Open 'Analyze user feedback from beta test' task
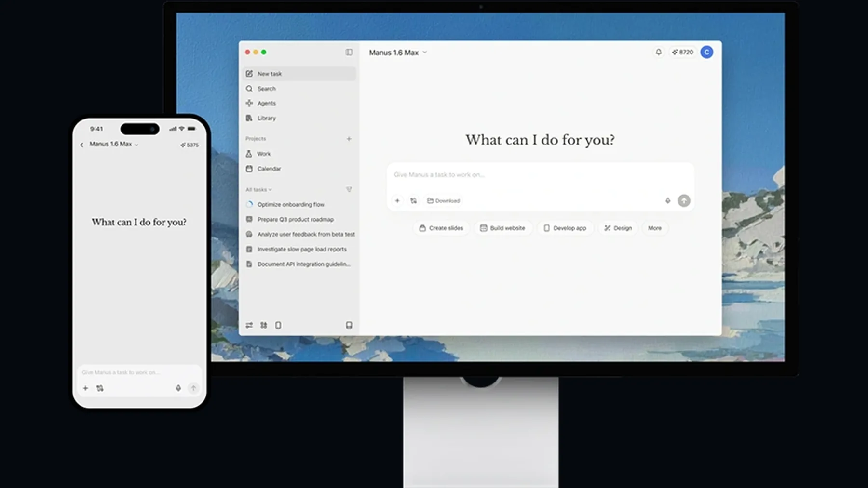Viewport: 868px width, 488px height. point(299,234)
